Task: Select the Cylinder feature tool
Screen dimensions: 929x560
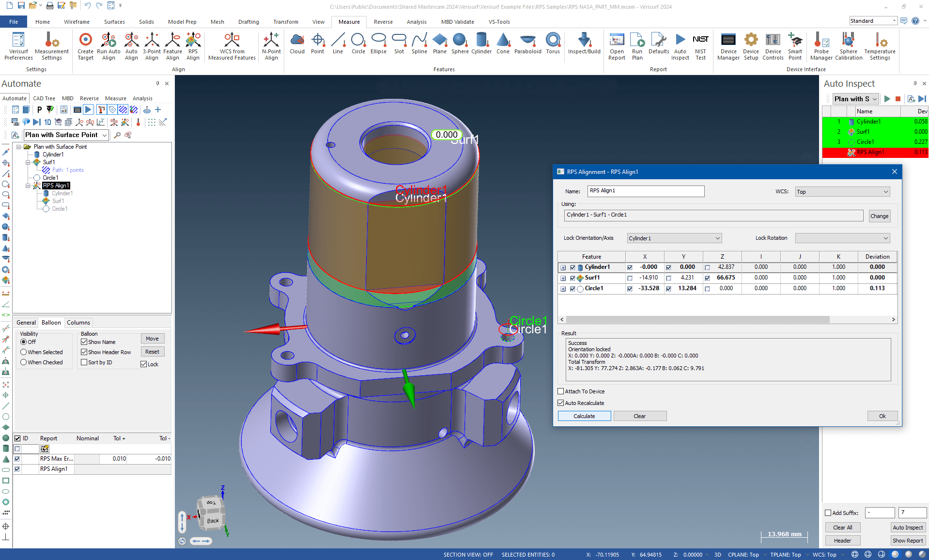Action: pyautogui.click(x=481, y=44)
